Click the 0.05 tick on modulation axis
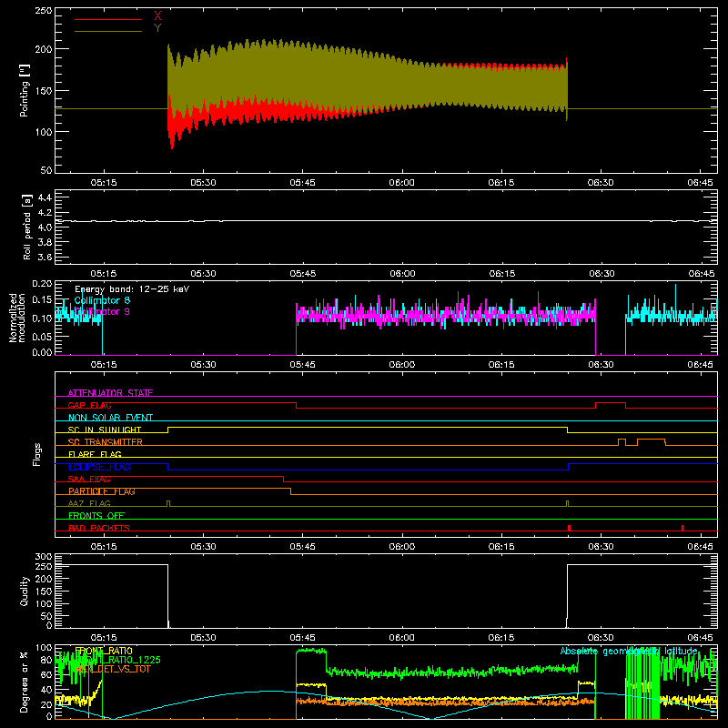 point(42,336)
